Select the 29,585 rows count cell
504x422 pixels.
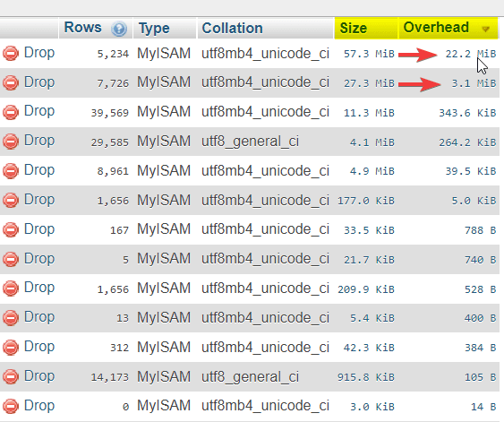click(109, 142)
